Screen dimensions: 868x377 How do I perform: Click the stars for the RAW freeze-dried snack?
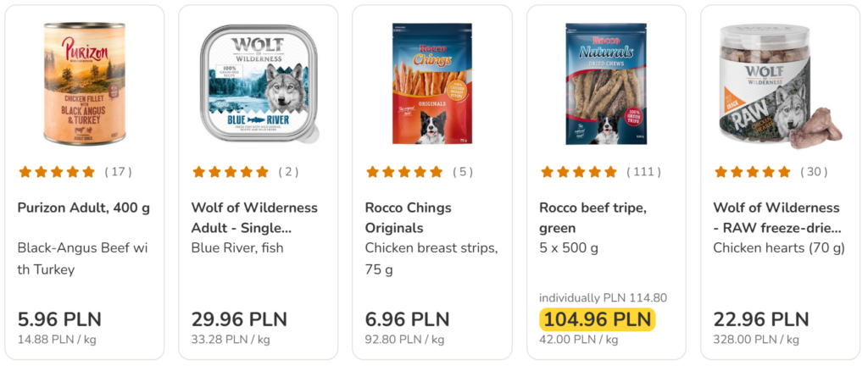click(x=753, y=172)
